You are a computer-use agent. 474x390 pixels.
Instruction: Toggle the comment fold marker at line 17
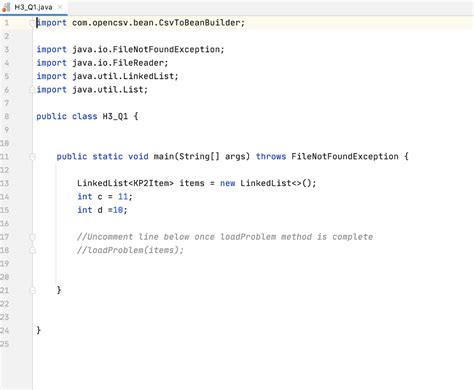click(x=32, y=237)
